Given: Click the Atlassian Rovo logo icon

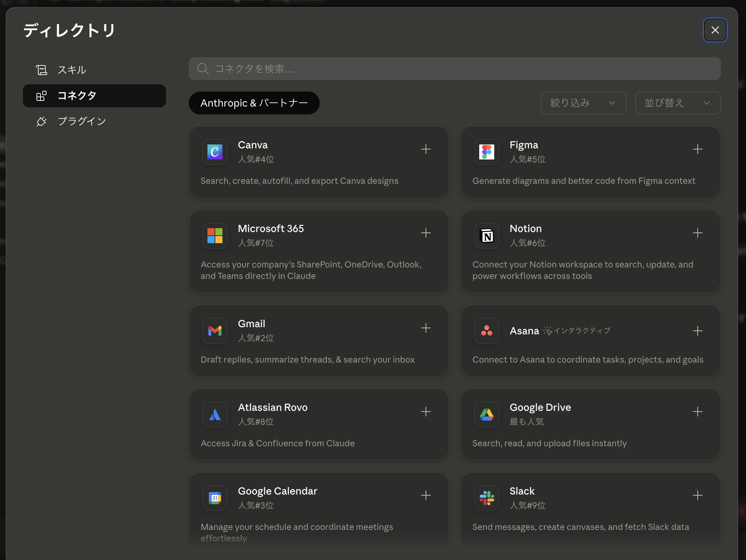Looking at the screenshot, I should pyautogui.click(x=215, y=414).
